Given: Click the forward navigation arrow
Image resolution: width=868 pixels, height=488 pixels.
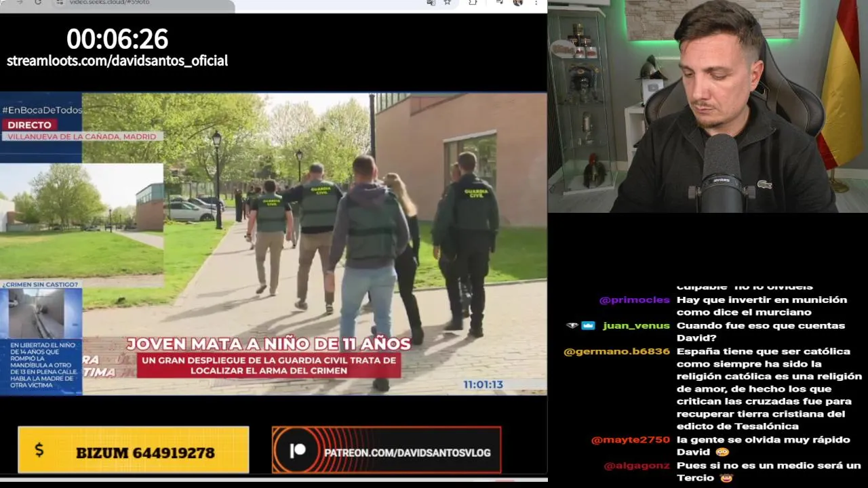Looking at the screenshot, I should [x=19, y=3].
